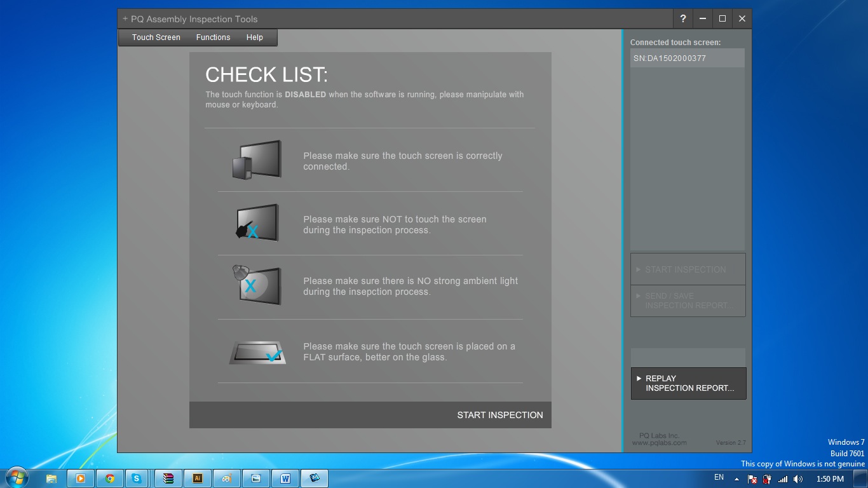Close the PQ Assembly Inspection Tools window
The image size is (868, 488).
(742, 18)
